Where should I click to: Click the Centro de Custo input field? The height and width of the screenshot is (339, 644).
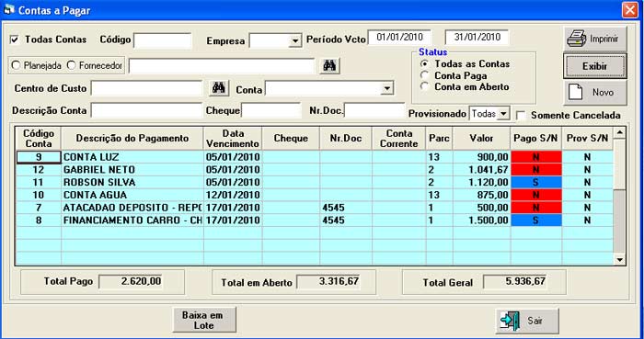pos(147,88)
